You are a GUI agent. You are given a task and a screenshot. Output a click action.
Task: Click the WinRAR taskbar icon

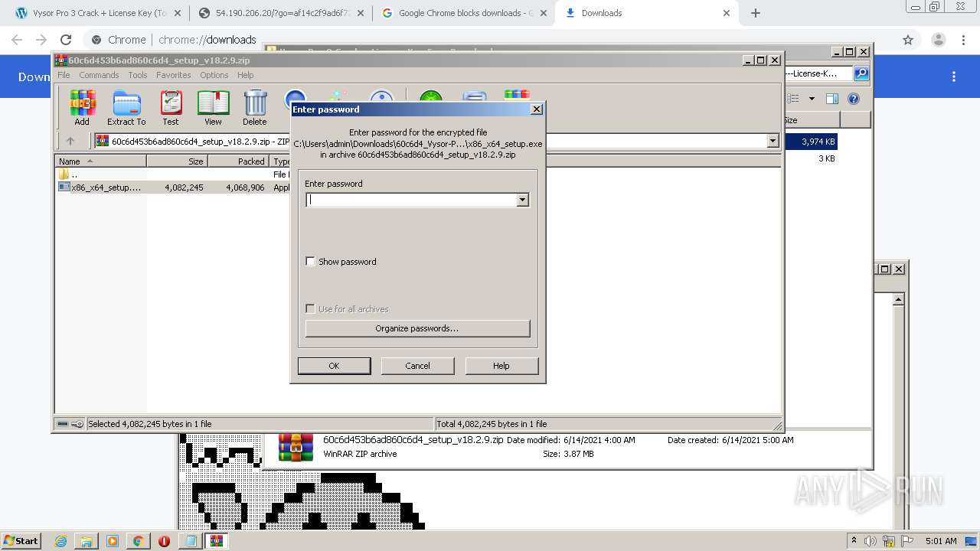(x=217, y=541)
